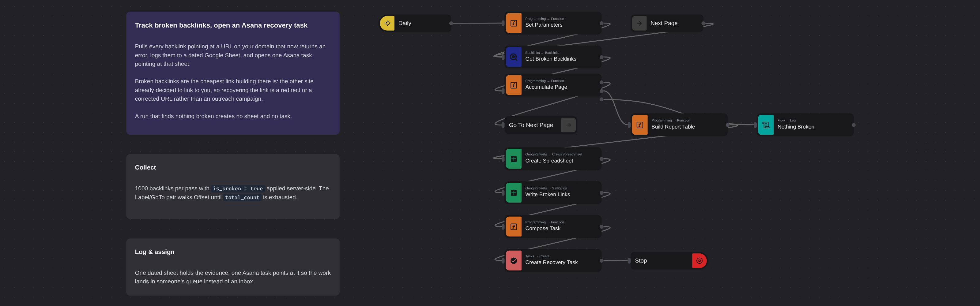This screenshot has height=306, width=980.
Task: Click the Create Recovery Task checkmark icon
Action: (x=514, y=261)
